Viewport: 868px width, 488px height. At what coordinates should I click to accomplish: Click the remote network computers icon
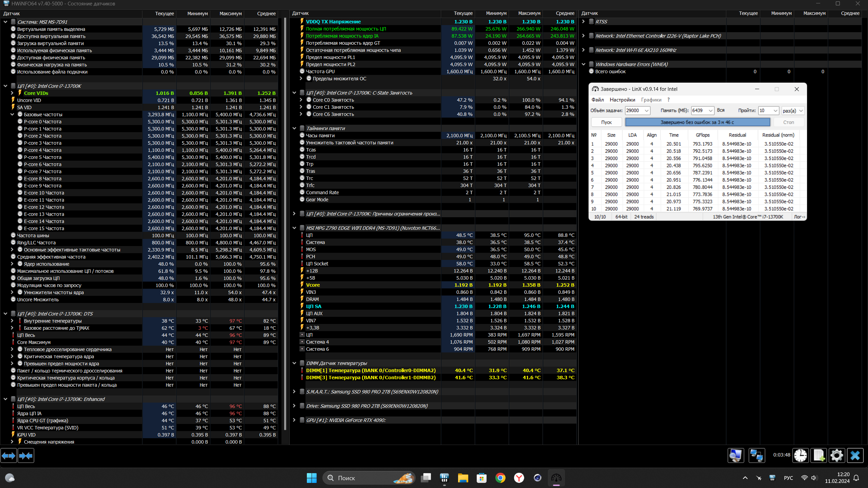point(756,455)
